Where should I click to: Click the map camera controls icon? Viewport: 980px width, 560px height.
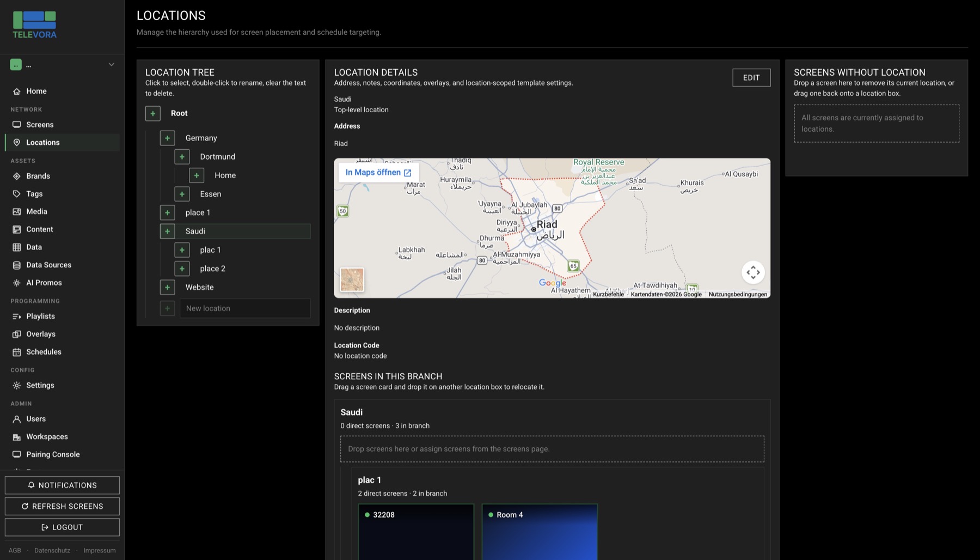pos(753,272)
